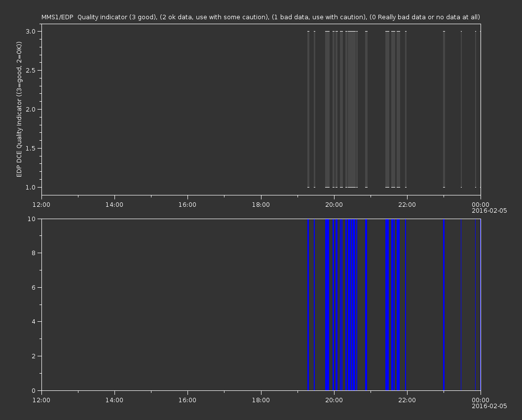Click the 1.5 tick label on top plot
The image size is (522, 420).
click(31, 148)
